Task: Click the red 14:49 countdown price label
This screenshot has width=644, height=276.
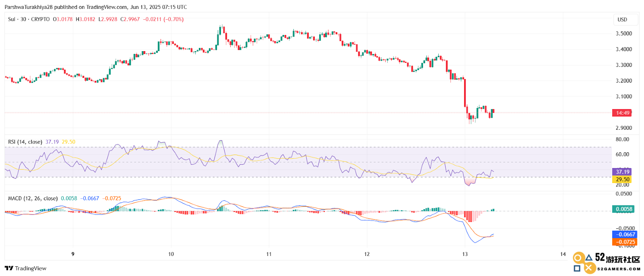Action: coord(622,113)
